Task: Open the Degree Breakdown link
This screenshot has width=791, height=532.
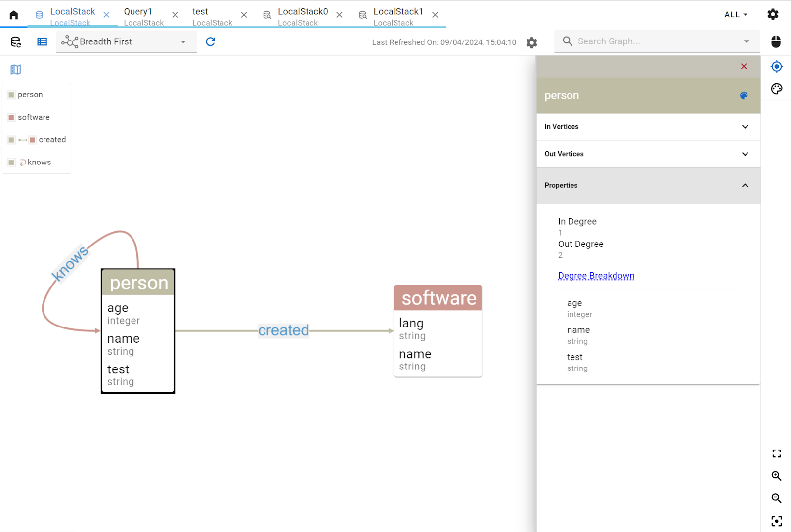Action: (596, 275)
